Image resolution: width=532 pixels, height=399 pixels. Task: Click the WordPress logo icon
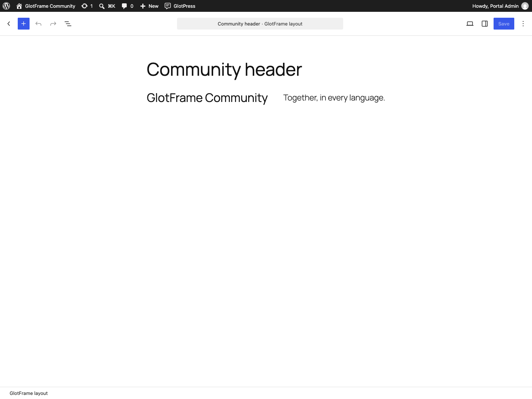point(6,6)
